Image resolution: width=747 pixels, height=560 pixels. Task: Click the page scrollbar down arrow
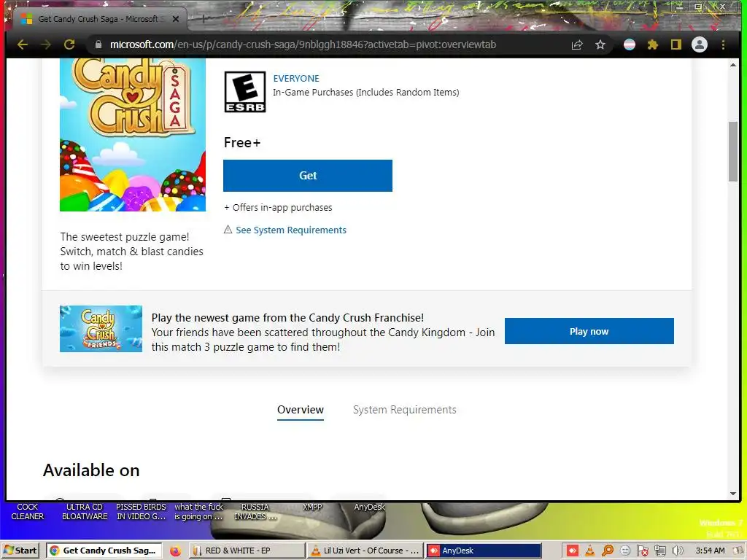733,494
